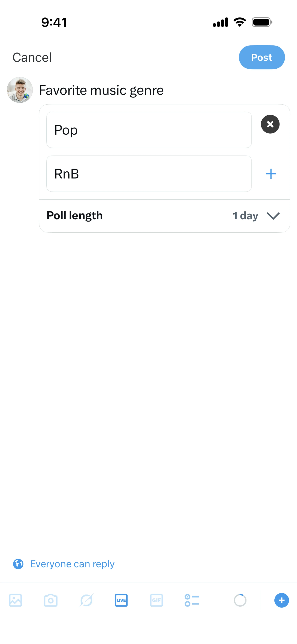Remove the poll with X button
The image size is (297, 644).
(270, 124)
